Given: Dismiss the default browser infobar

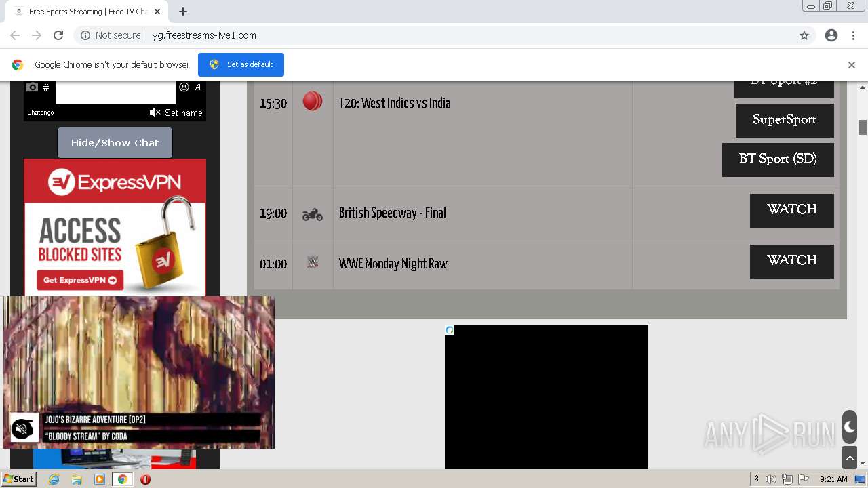Looking at the screenshot, I should click(852, 65).
